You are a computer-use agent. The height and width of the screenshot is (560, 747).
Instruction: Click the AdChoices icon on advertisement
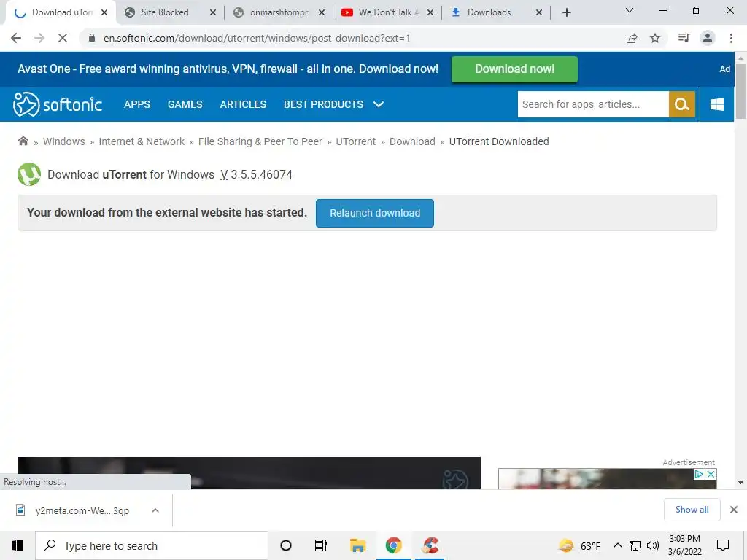click(x=699, y=474)
